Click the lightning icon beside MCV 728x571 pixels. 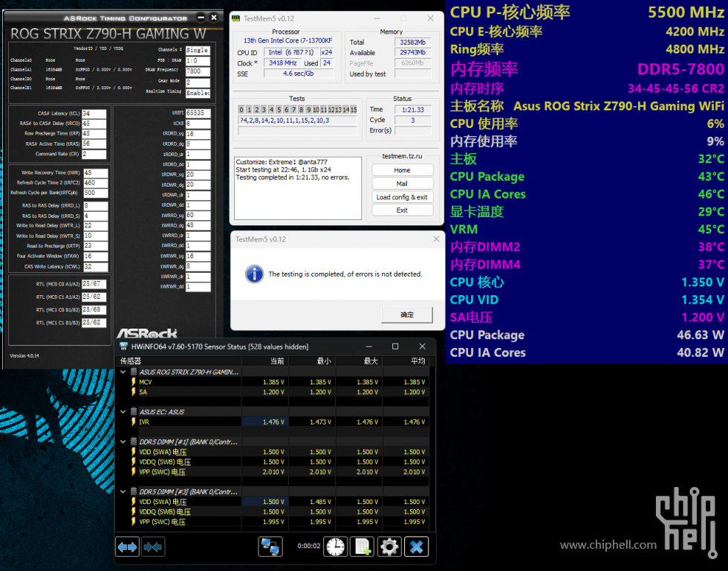pos(134,382)
